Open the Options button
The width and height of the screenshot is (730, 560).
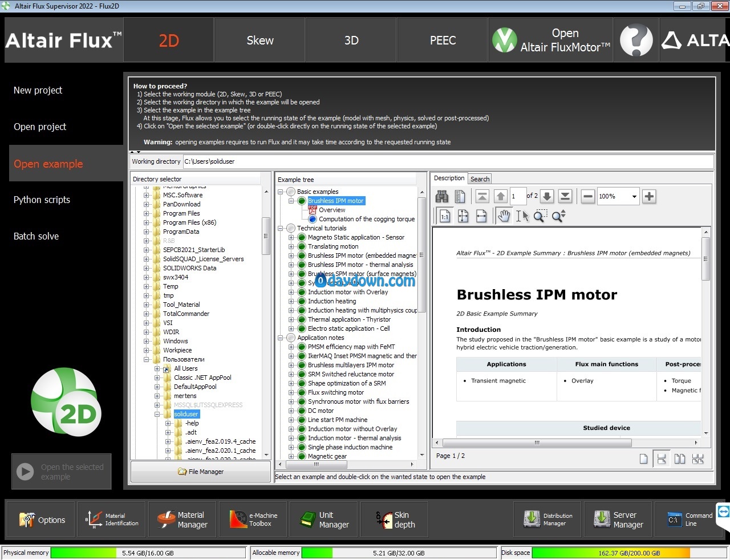coord(41,520)
